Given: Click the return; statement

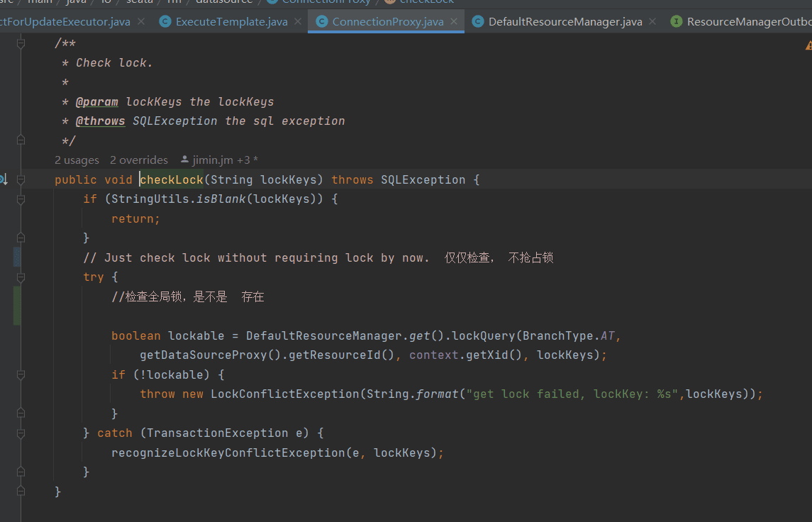Looking at the screenshot, I should click(135, 218).
